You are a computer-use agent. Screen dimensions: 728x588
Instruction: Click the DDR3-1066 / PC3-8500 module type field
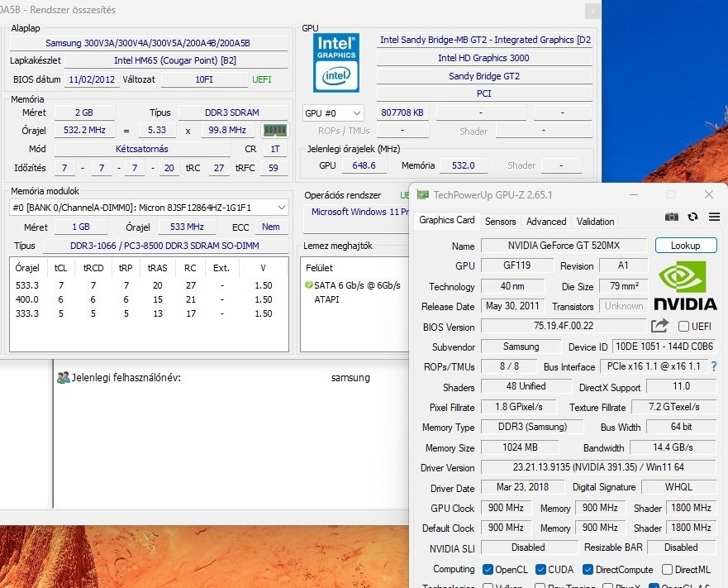tap(164, 246)
